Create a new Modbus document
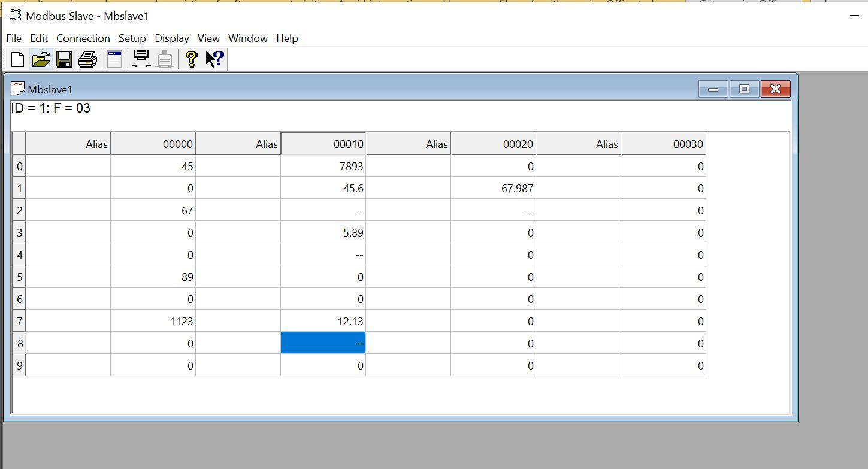 point(16,59)
